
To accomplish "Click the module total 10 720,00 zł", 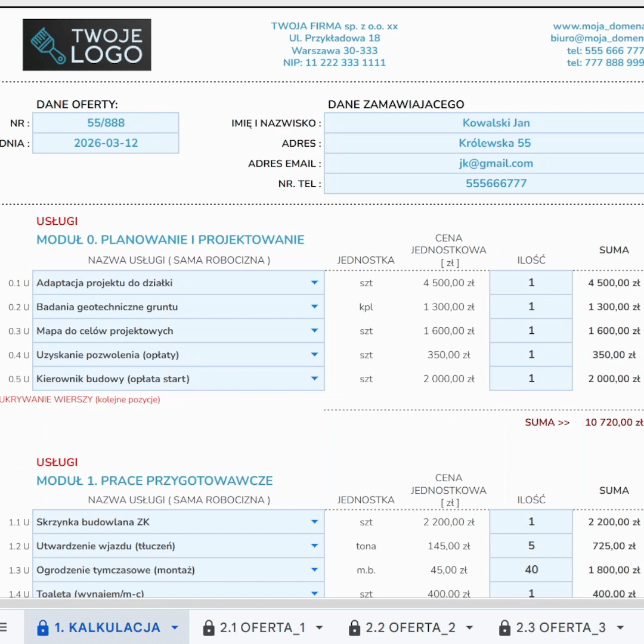I will pos(614,422).
